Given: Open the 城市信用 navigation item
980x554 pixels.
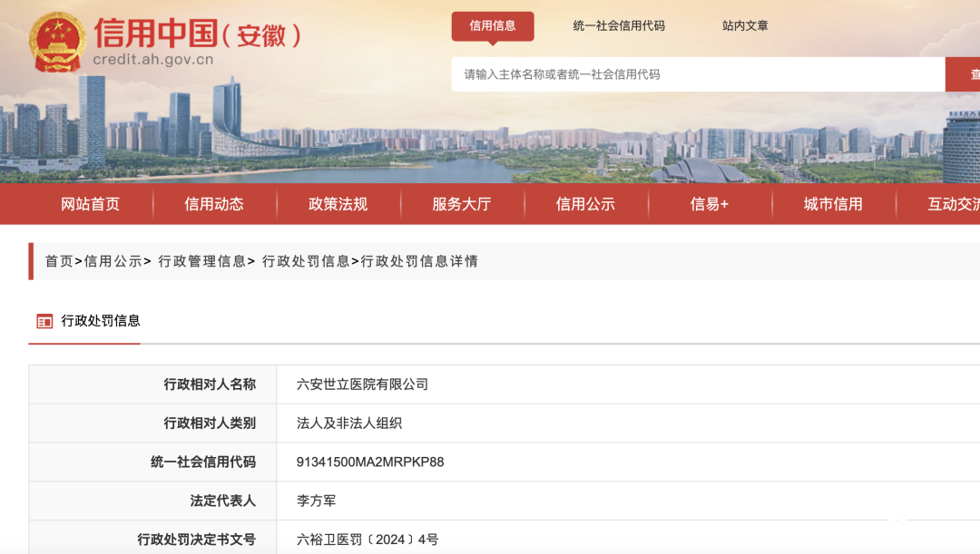Looking at the screenshot, I should [x=832, y=204].
